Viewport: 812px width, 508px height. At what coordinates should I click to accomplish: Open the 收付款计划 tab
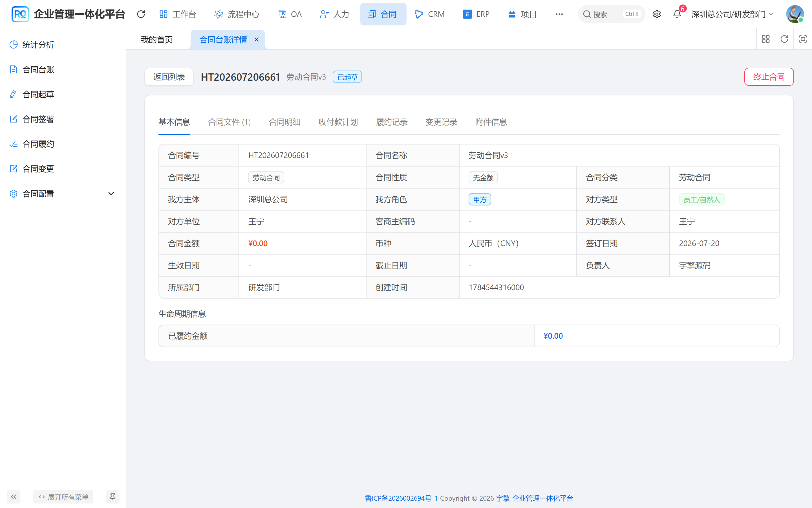pyautogui.click(x=338, y=122)
